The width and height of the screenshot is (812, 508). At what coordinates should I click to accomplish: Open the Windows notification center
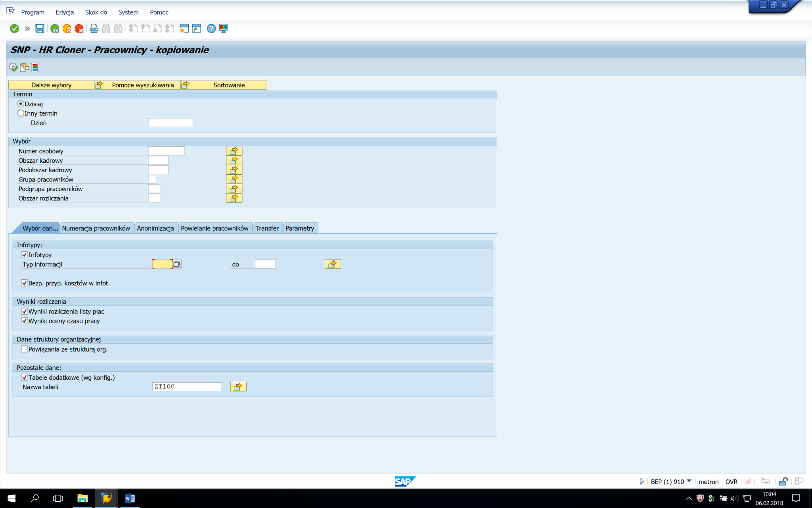coord(796,498)
